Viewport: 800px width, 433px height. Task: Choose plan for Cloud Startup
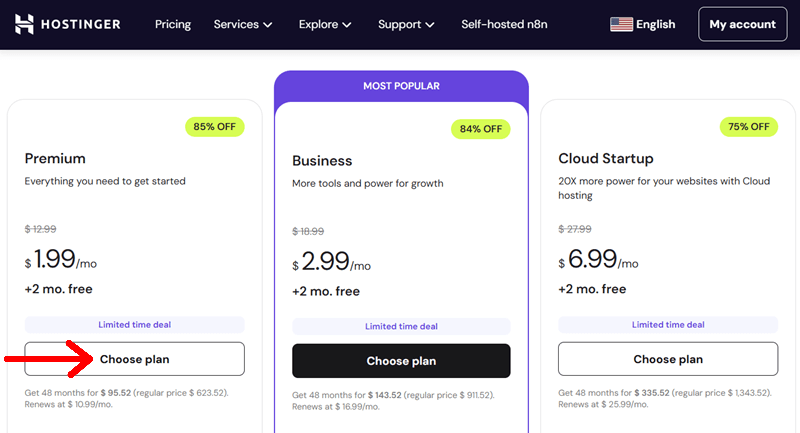[668, 359]
